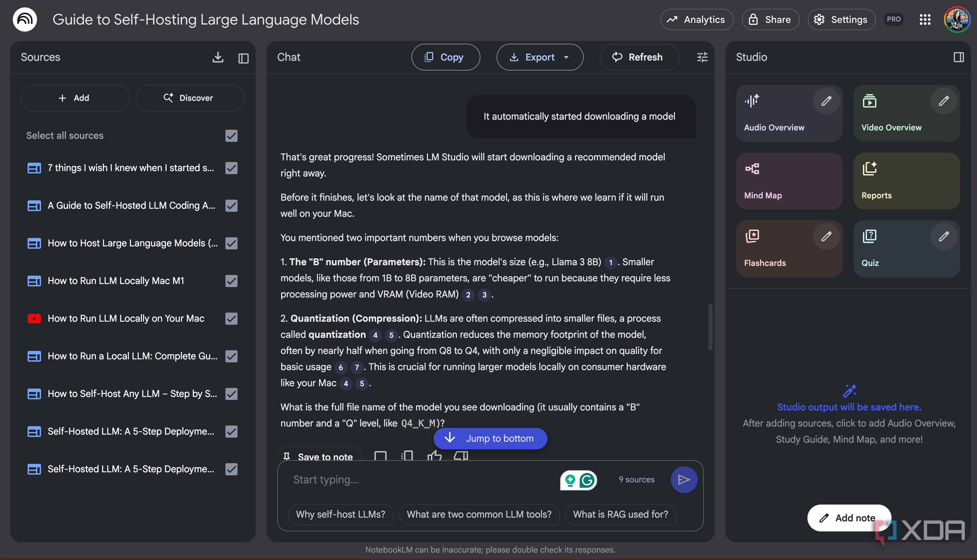Open citation 3 after Video RAM

tap(484, 295)
